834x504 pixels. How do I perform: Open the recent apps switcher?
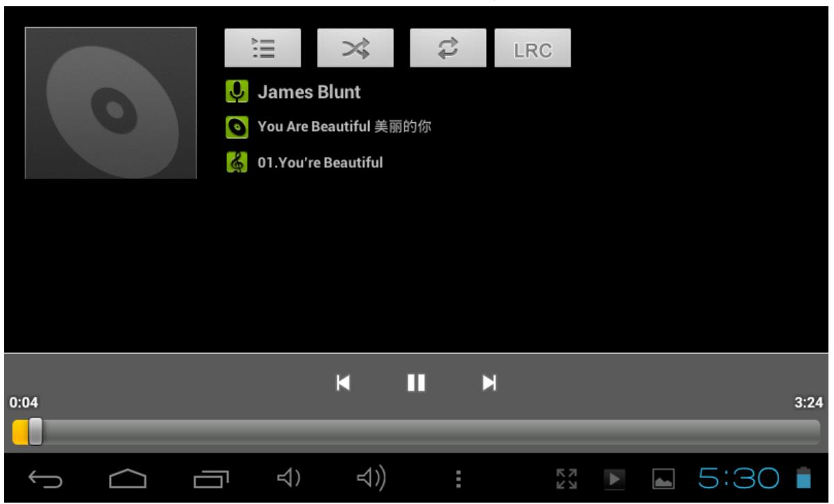(212, 478)
